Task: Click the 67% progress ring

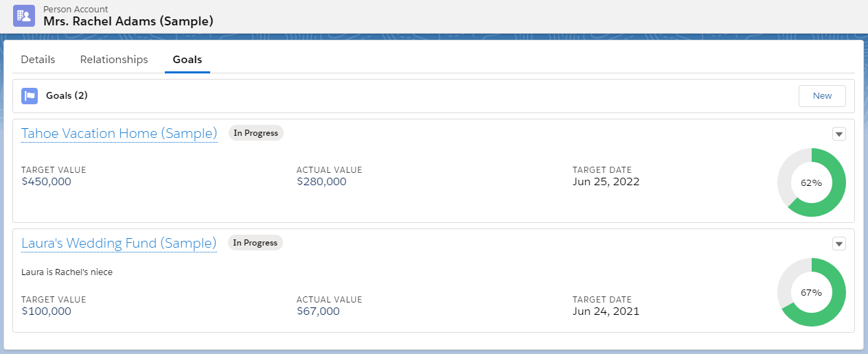Action: point(811,292)
